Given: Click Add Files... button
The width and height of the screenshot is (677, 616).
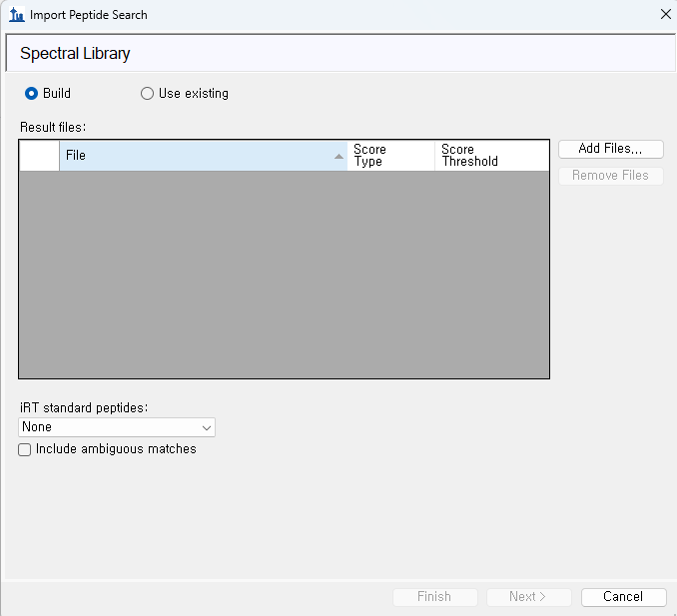Looking at the screenshot, I should [610, 149].
